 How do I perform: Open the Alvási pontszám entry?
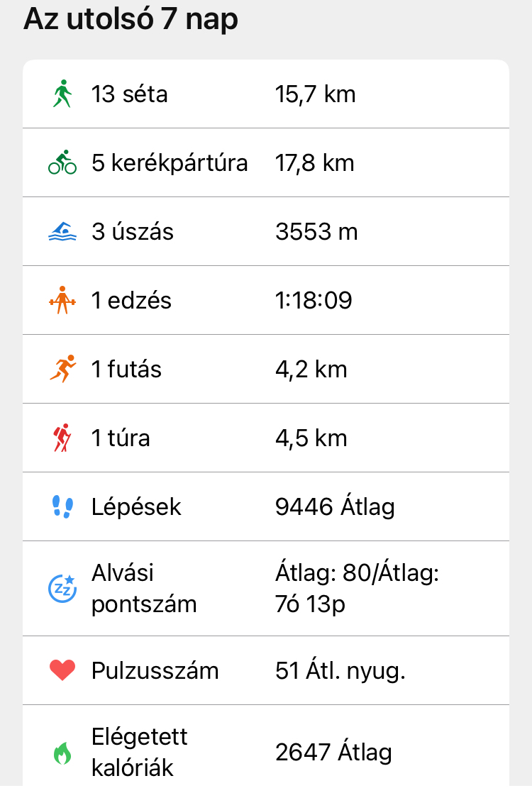144,588
